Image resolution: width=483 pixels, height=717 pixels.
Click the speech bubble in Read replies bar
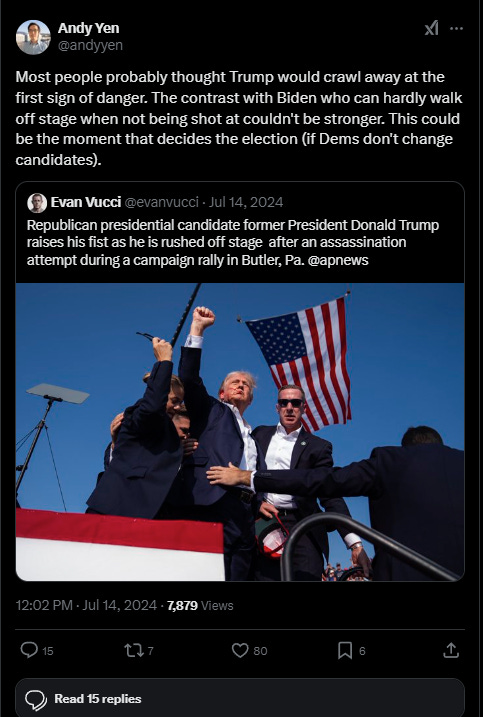coord(36,700)
